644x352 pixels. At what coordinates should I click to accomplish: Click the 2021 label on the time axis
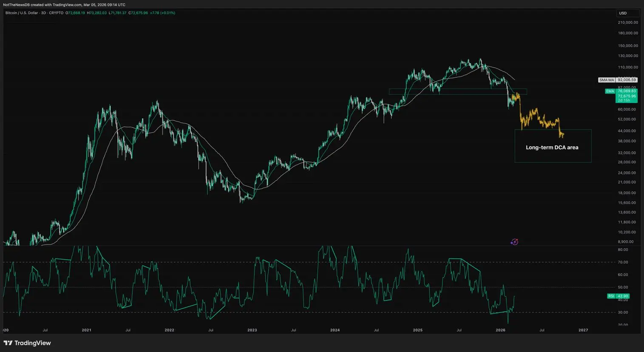[86, 330]
